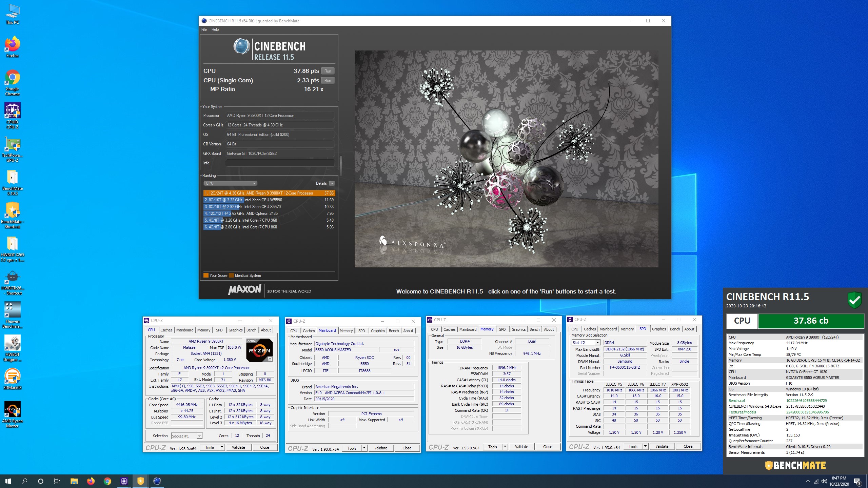
Task: Open the This PC desktop icon
Action: [13, 14]
